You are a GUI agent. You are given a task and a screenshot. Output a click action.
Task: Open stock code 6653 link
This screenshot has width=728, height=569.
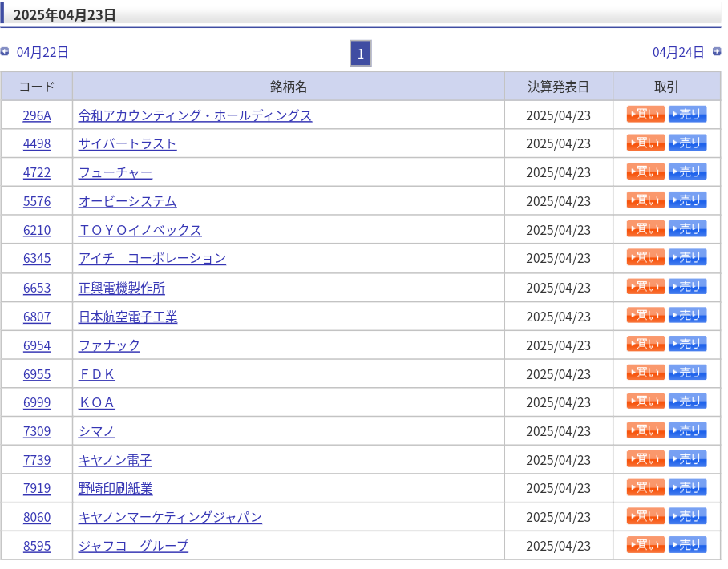pyautogui.click(x=37, y=289)
